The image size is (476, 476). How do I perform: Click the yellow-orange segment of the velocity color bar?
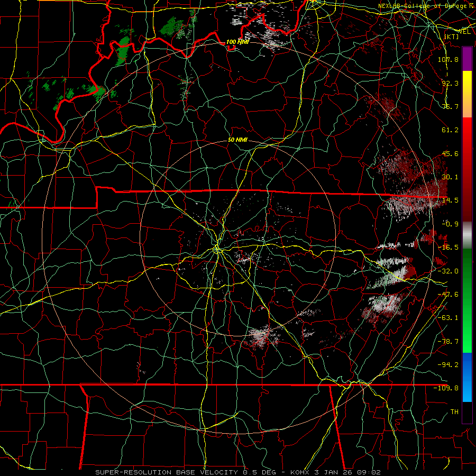click(x=467, y=94)
